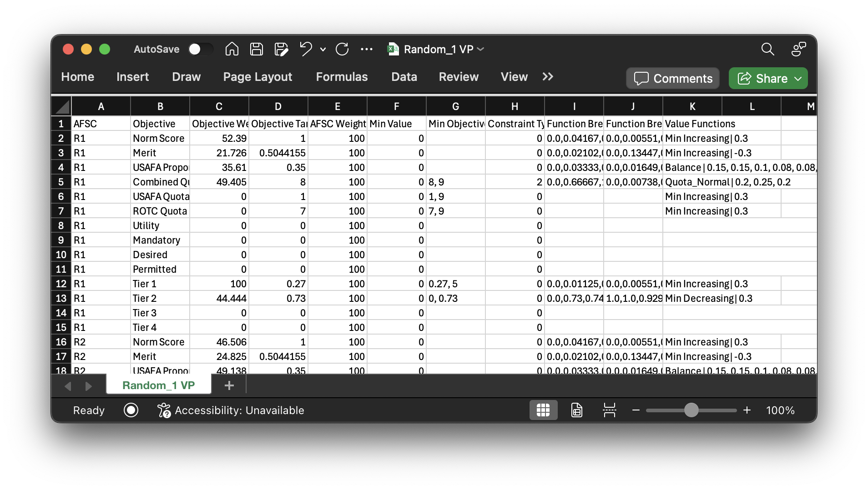Screen dimensions: 868x490
Task: Open the search magnifier icon
Action: (x=767, y=49)
